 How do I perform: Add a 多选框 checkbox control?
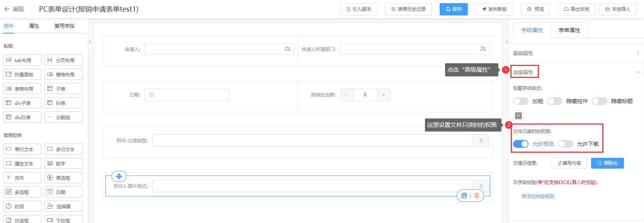click(x=22, y=192)
